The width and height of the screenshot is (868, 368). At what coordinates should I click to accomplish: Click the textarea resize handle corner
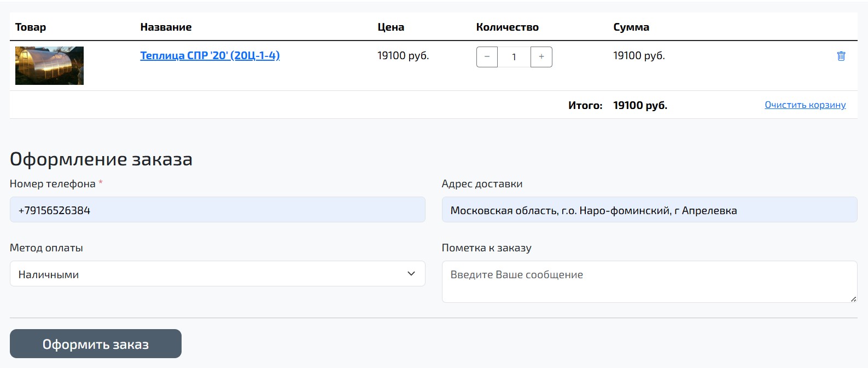(853, 298)
